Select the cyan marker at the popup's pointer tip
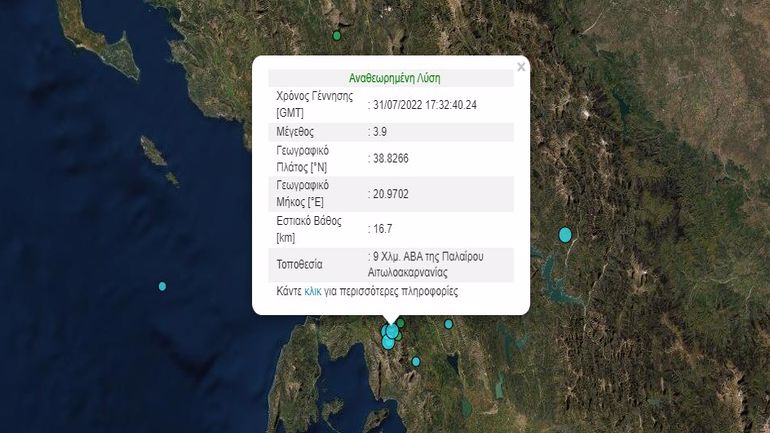 click(393, 329)
